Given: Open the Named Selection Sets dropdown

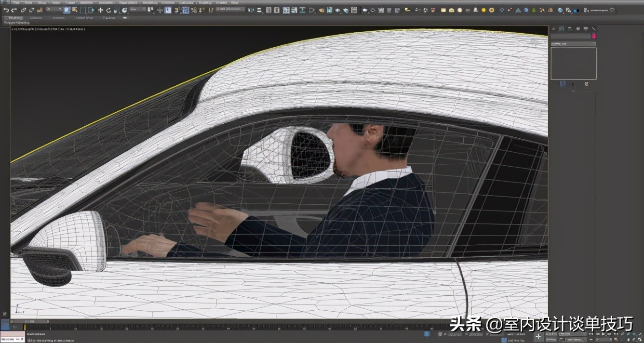Looking at the screenshot, I should click(x=230, y=10).
